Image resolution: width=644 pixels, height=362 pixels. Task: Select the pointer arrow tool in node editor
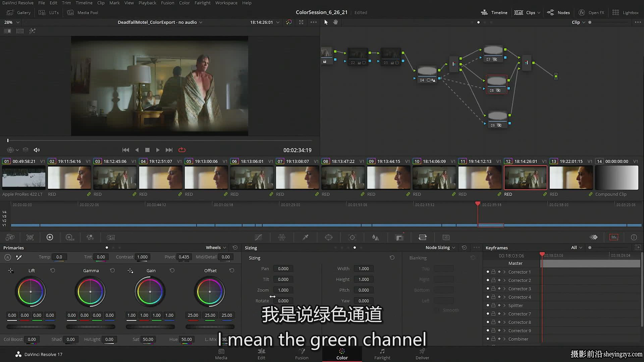pos(326,22)
